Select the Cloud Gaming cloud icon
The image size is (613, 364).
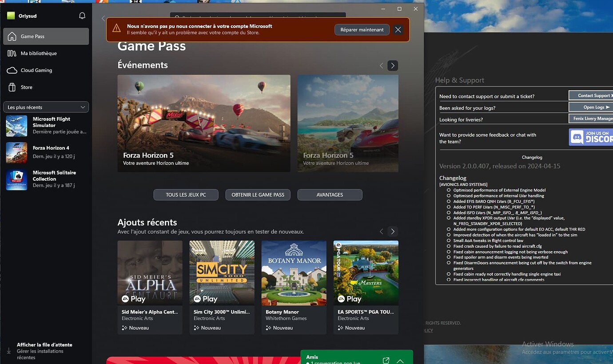pyautogui.click(x=12, y=70)
